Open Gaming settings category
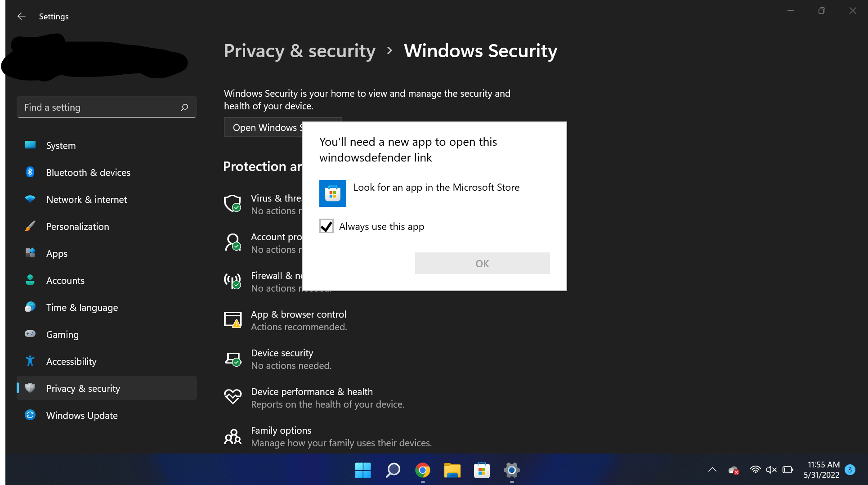This screenshot has height=485, width=868. tap(107, 334)
